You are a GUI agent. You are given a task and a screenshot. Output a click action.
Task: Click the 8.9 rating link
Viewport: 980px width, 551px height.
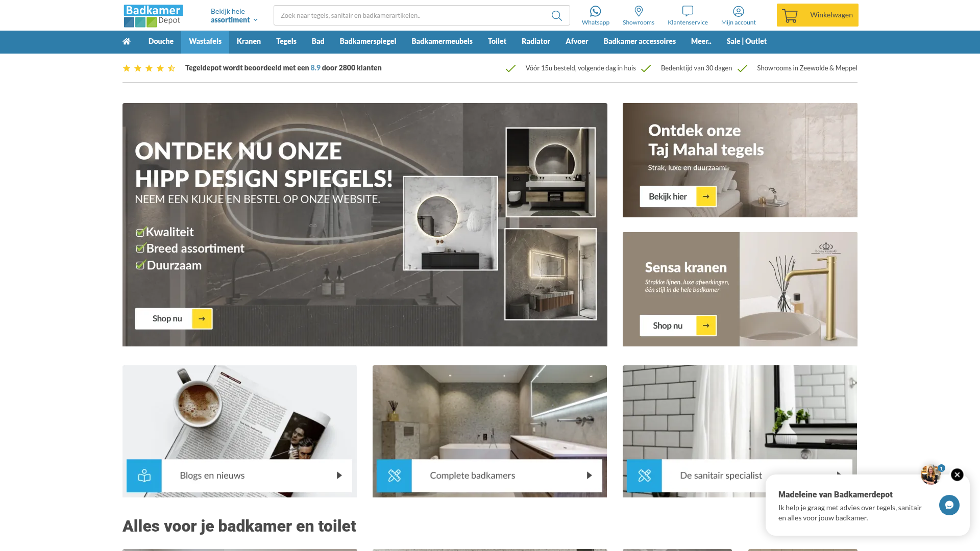(x=315, y=68)
